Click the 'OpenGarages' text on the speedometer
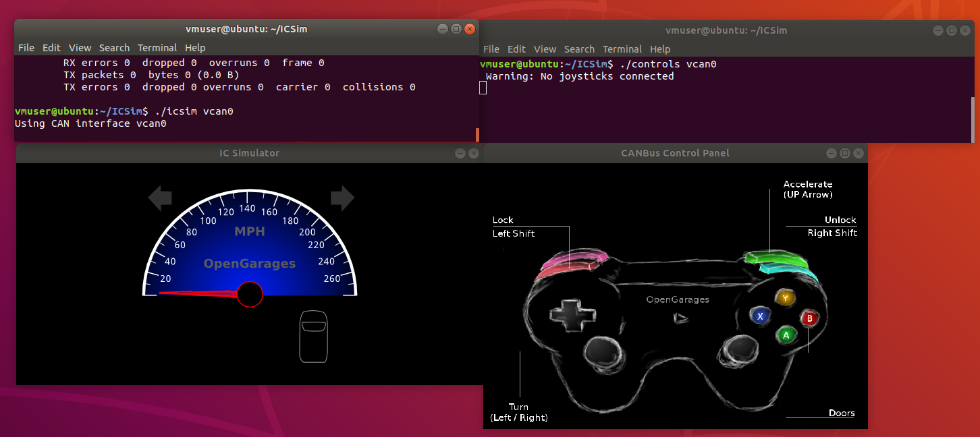The image size is (980, 437). click(x=250, y=264)
